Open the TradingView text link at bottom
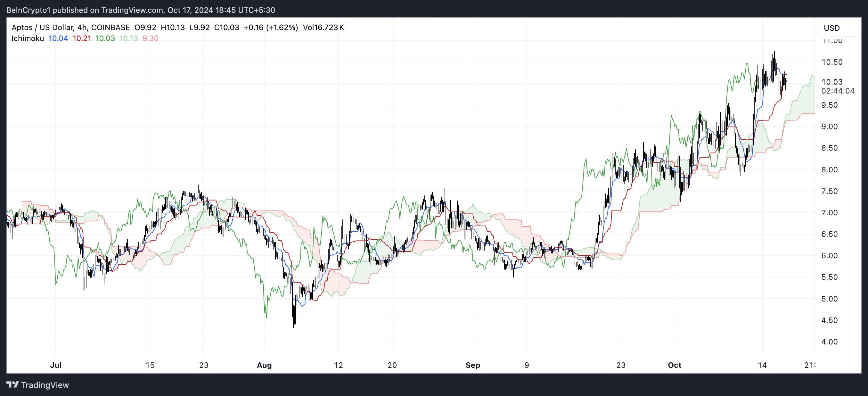 (x=45, y=385)
